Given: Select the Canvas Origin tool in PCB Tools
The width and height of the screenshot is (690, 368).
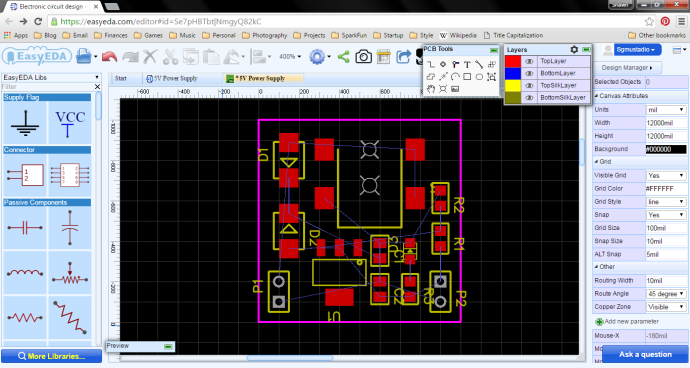Looking at the screenshot, I should pos(492,77).
